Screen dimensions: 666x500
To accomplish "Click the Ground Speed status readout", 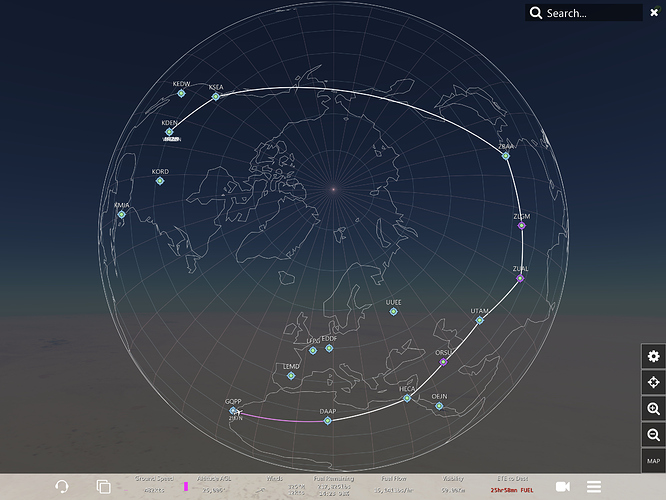I will click(154, 484).
